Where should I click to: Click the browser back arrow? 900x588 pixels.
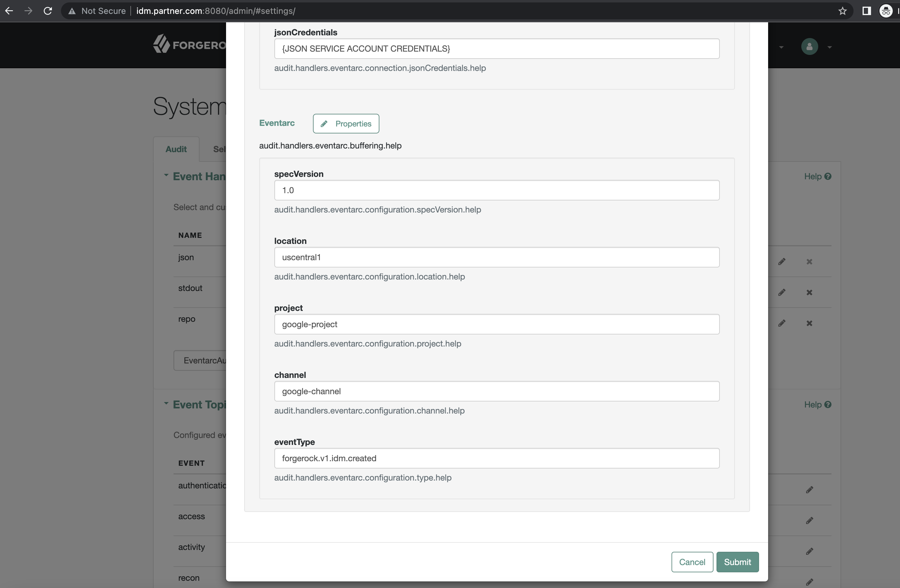point(9,11)
